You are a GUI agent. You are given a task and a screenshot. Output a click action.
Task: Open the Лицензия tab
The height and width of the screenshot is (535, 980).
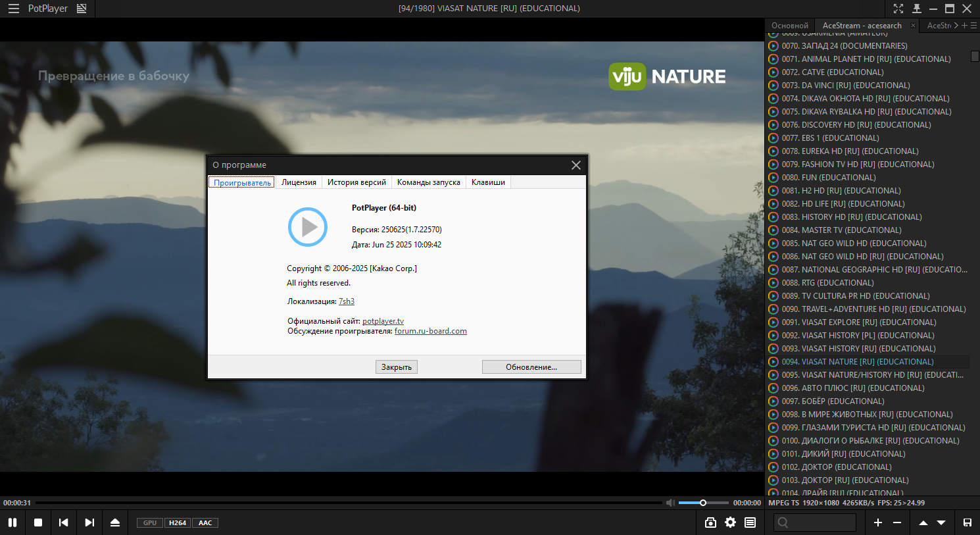point(299,182)
